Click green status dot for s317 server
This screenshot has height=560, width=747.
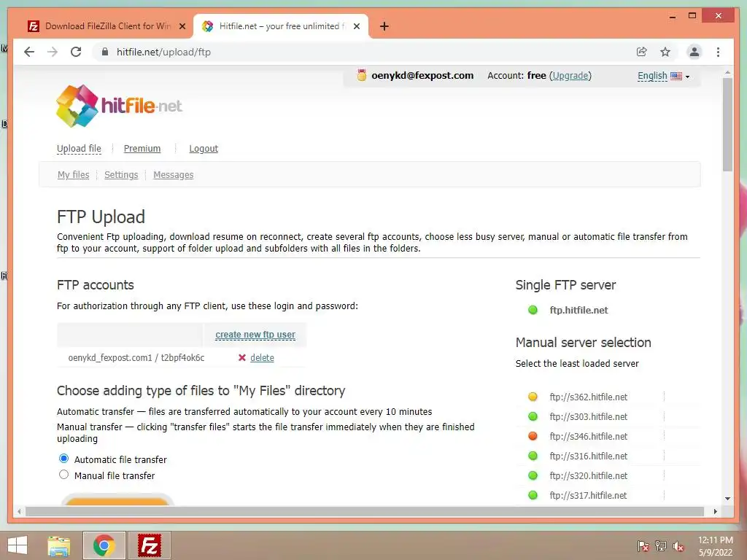(x=533, y=495)
